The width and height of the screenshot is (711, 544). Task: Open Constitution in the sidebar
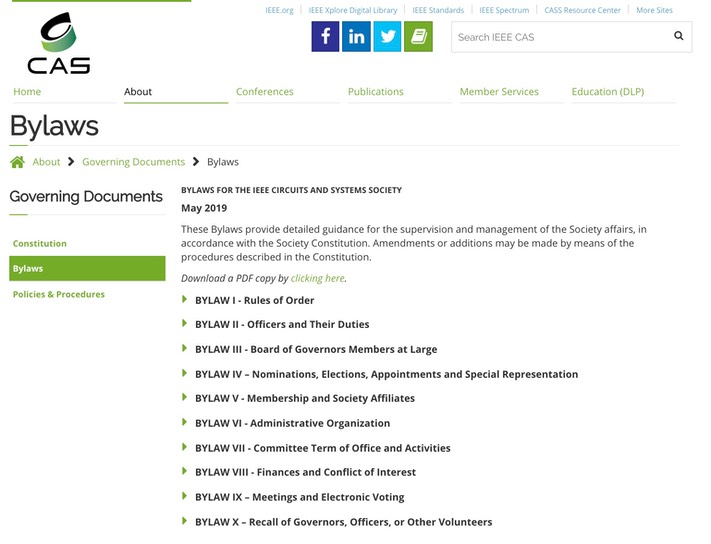point(39,243)
